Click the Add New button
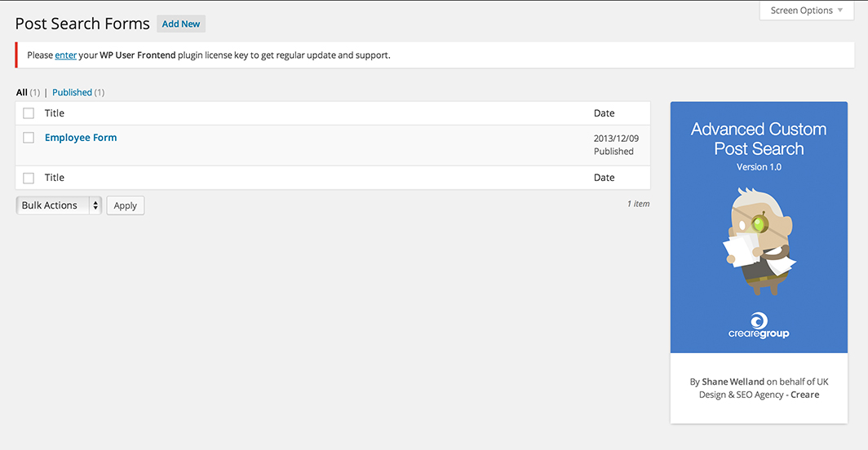 (181, 24)
